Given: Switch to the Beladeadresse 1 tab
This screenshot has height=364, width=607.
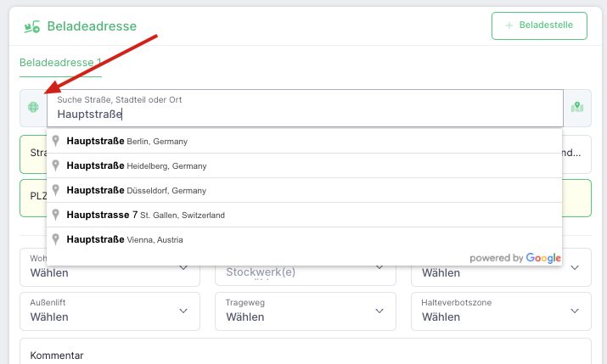Looking at the screenshot, I should click(60, 63).
